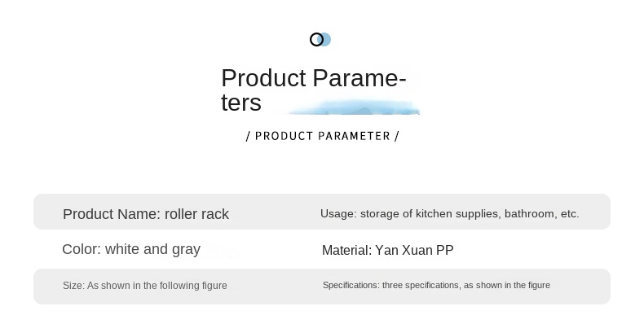Click Color: white and gray text
The height and width of the screenshot is (324, 644).
click(131, 249)
